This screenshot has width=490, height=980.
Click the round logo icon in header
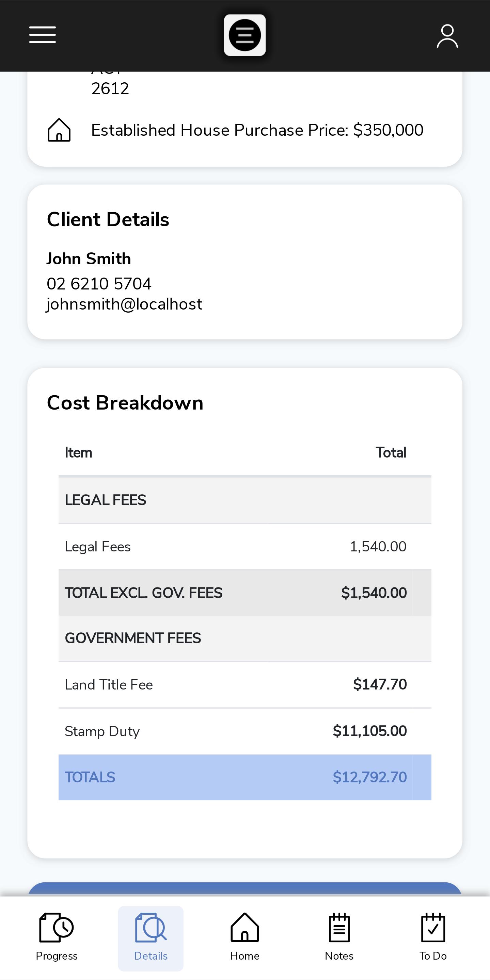[x=245, y=35]
